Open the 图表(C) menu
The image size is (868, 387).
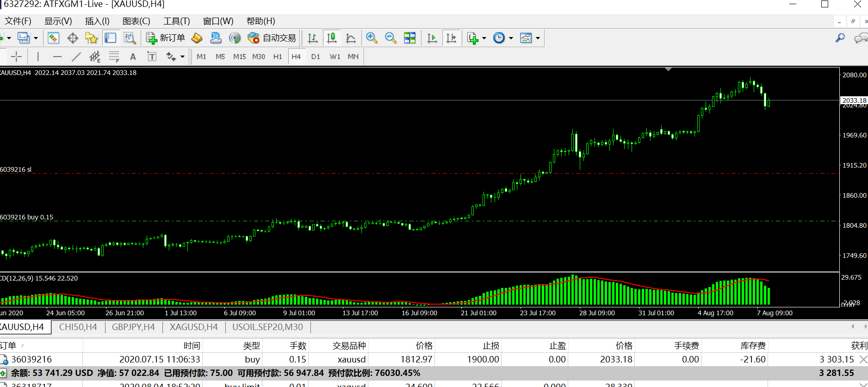[x=136, y=21]
